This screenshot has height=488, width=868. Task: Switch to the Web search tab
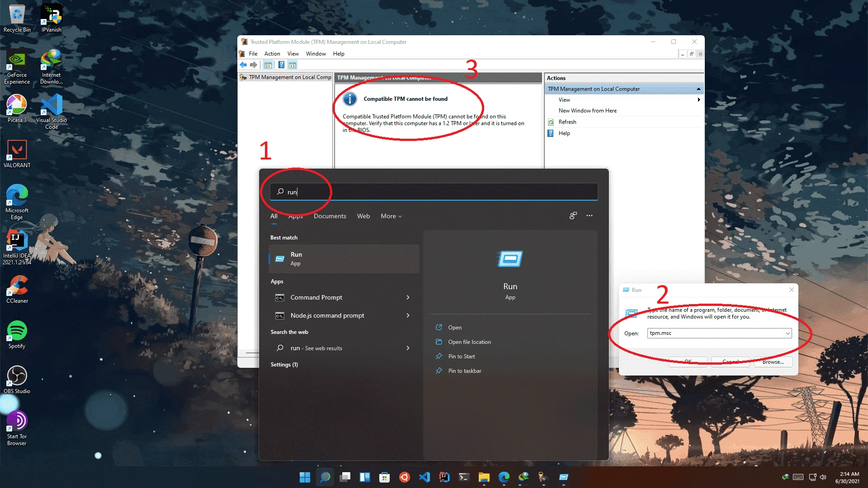point(363,216)
